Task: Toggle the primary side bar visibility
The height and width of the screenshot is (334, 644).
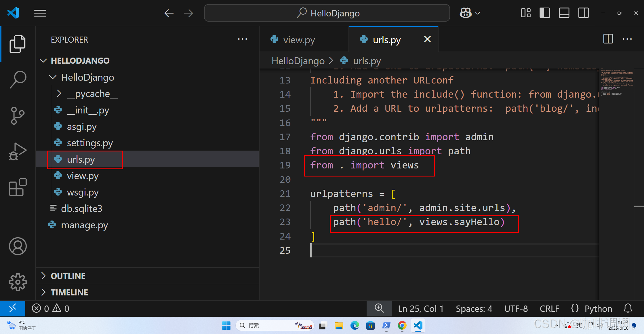Action: 545,13
